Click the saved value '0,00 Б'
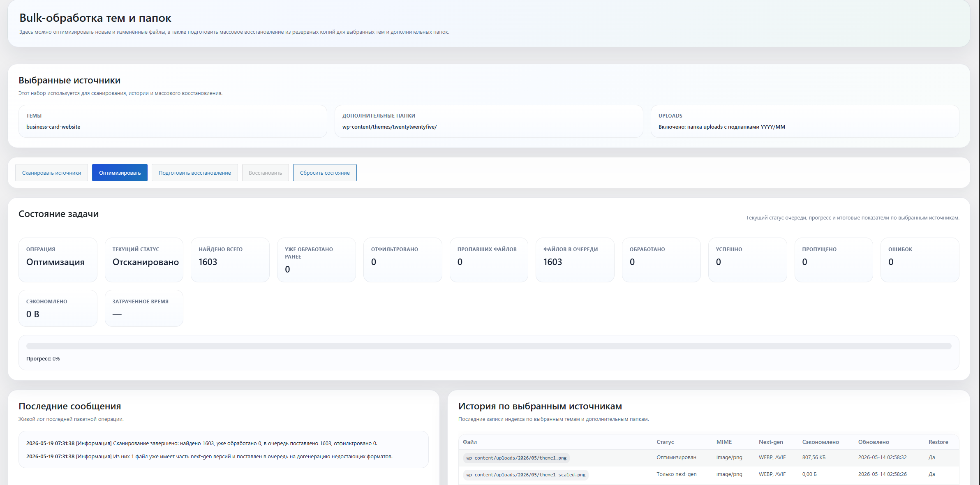980x485 pixels. tap(809, 474)
